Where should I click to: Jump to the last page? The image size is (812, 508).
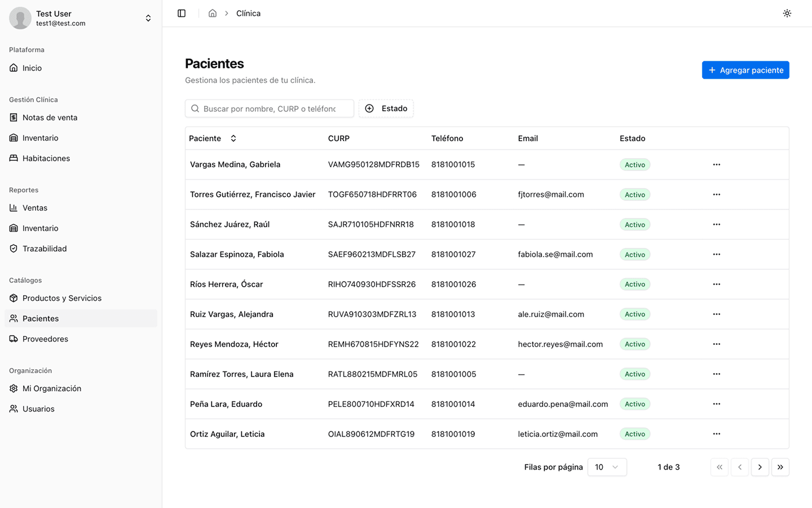click(x=780, y=467)
